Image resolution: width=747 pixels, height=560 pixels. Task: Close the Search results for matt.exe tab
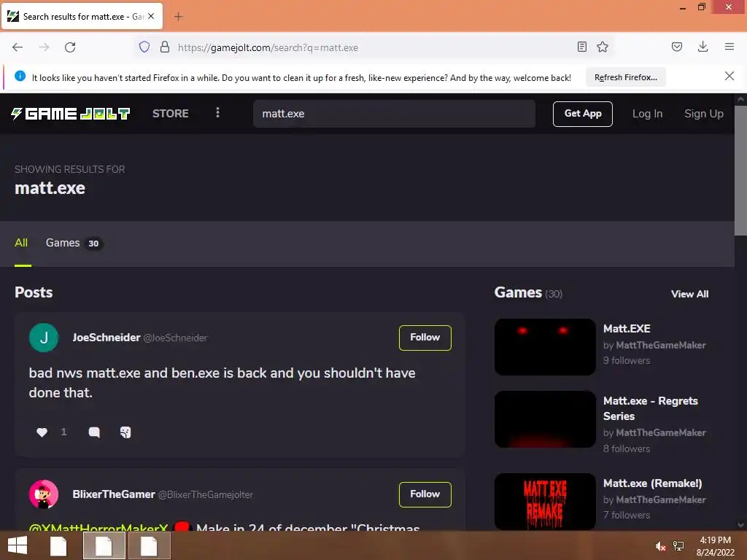151,16
